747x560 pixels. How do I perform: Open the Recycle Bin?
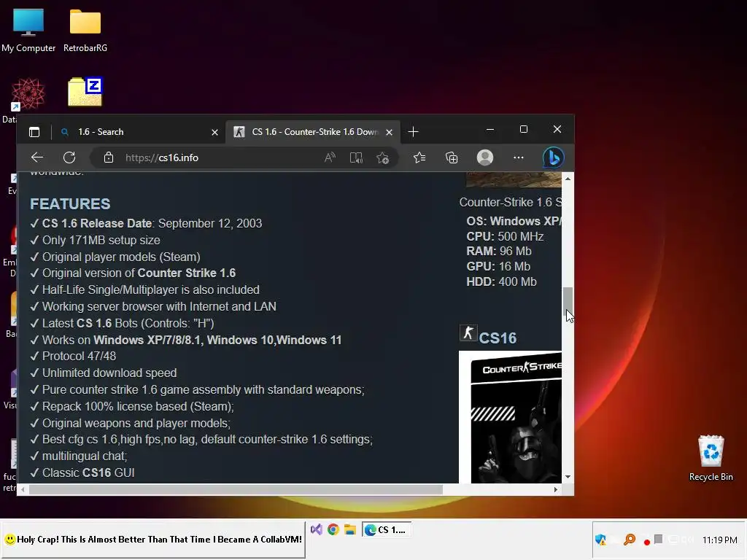711,458
